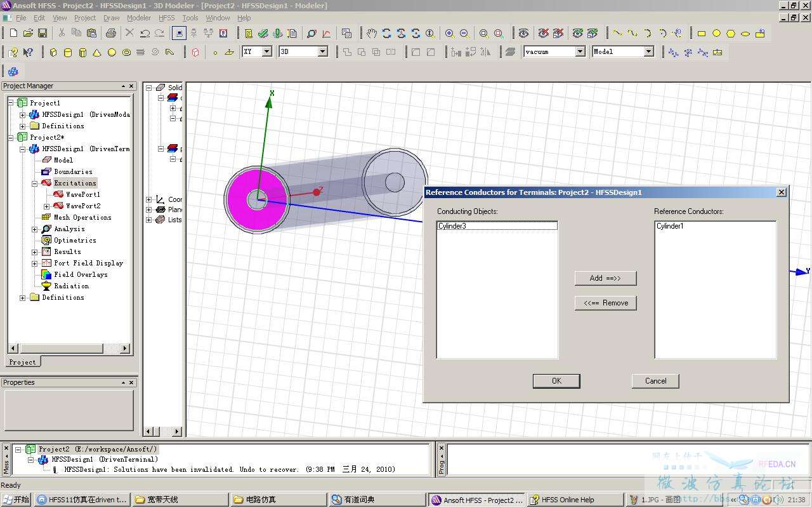The image size is (812, 508).
Task: Select the Draw Torus tool
Action: [x=126, y=52]
